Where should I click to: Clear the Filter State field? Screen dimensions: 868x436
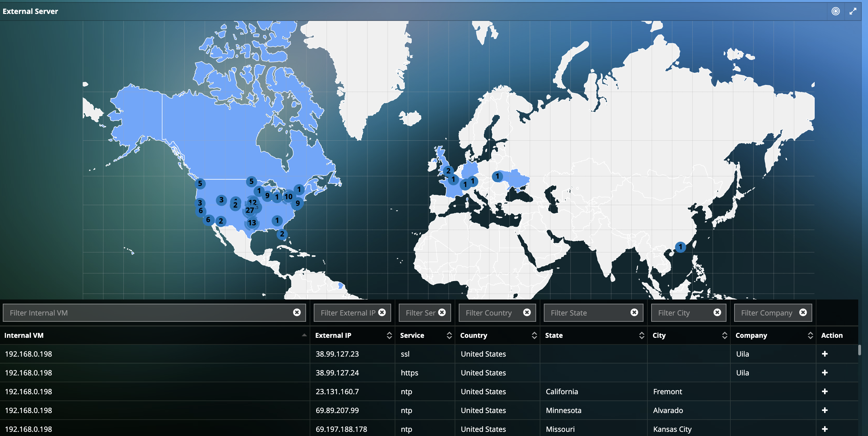point(634,312)
